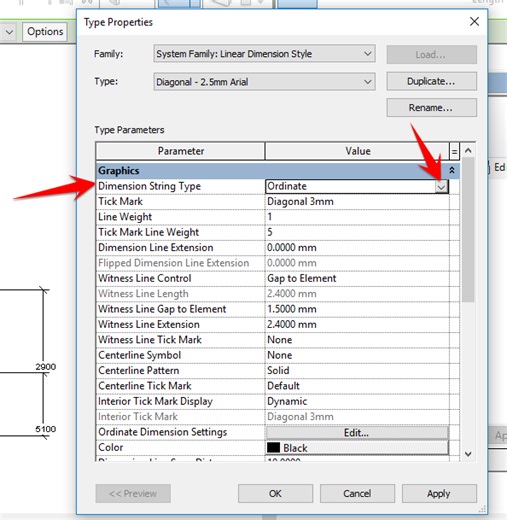The width and height of the screenshot is (507, 520).
Task: Open dropdown arrow left of Options
Action: click(x=9, y=32)
